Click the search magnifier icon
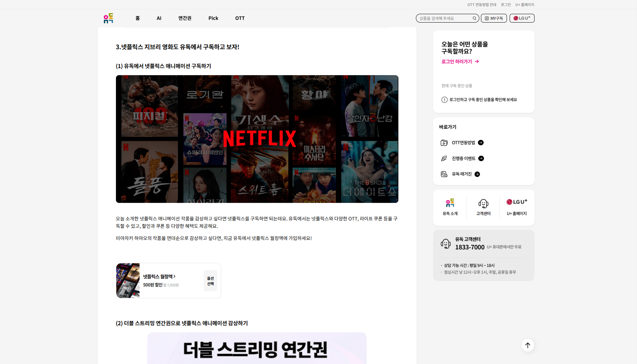The width and height of the screenshot is (637, 364). coord(474,18)
